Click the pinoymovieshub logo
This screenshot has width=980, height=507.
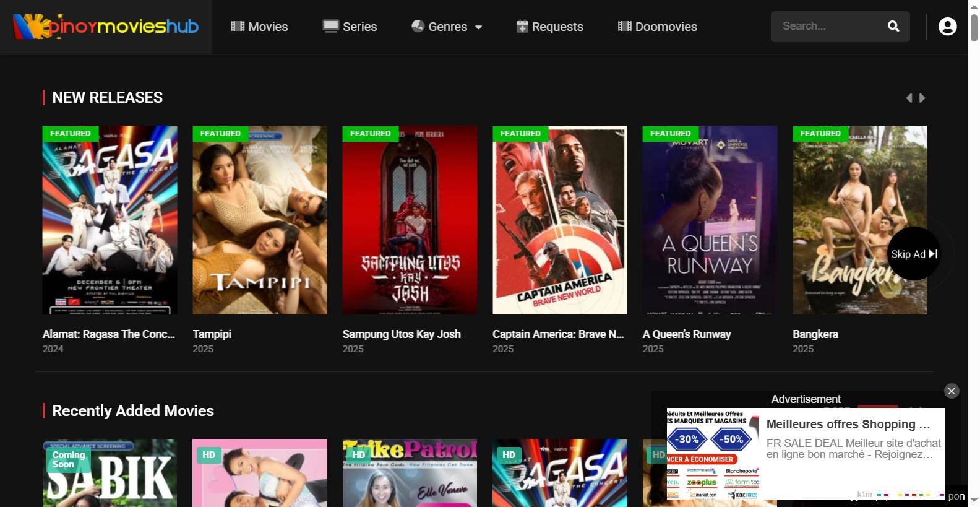106,27
